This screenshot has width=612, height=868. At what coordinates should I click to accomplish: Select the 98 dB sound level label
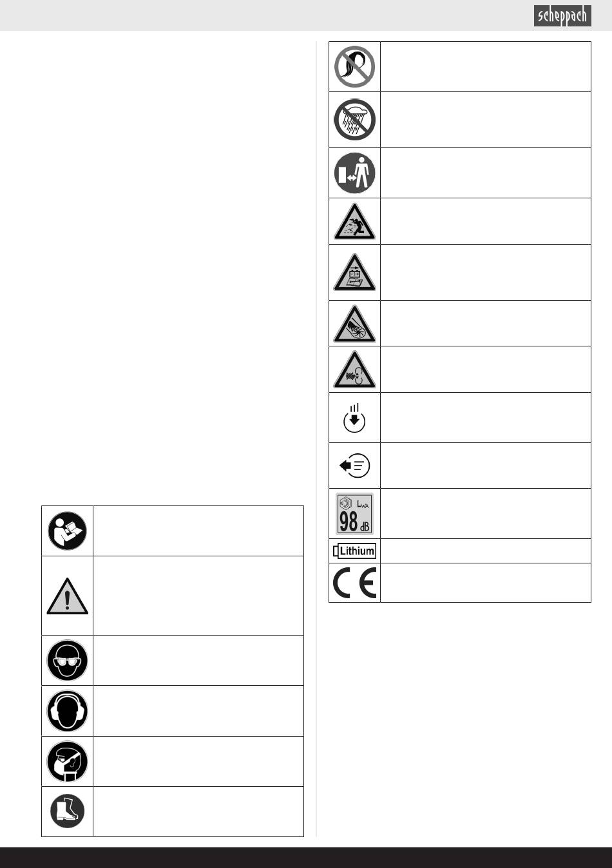(355, 514)
